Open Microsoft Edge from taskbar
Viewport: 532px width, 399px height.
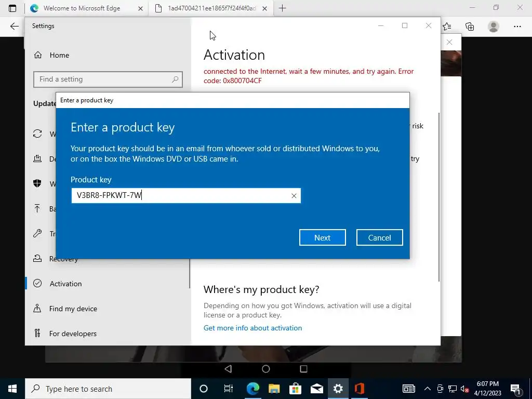(x=253, y=389)
